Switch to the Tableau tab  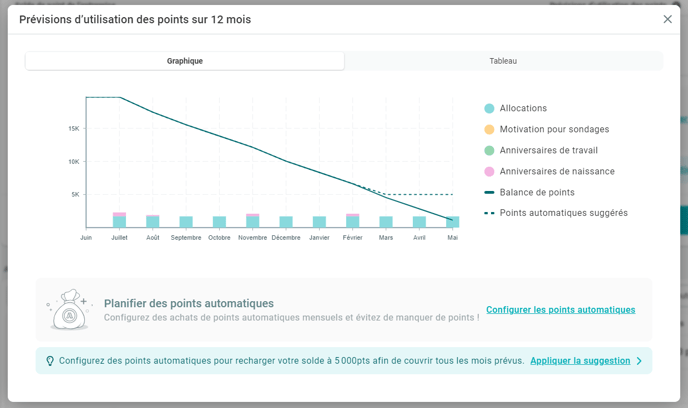(x=503, y=61)
